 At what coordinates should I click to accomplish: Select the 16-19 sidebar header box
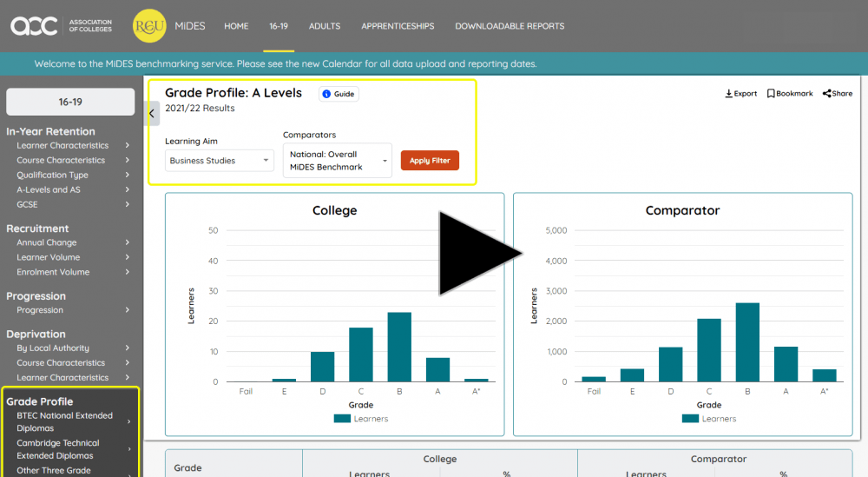click(x=70, y=102)
